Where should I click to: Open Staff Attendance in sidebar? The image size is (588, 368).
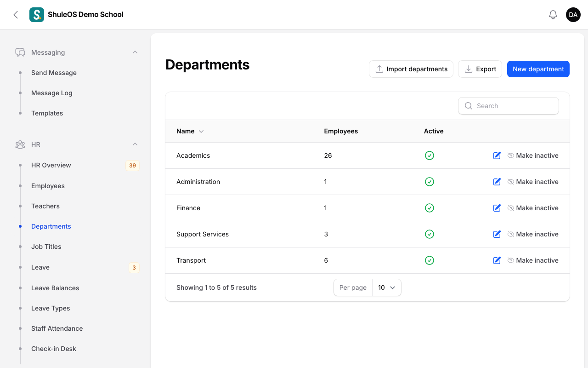click(x=57, y=328)
